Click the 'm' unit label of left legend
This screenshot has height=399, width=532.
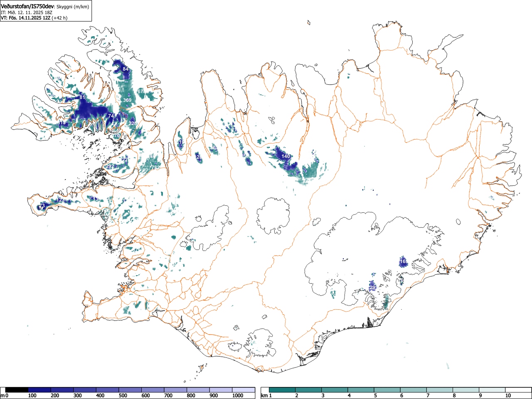[2, 396]
